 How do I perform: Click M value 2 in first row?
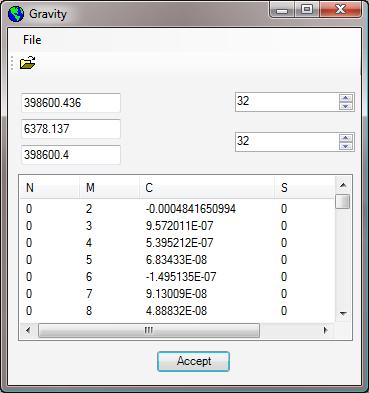click(x=89, y=209)
